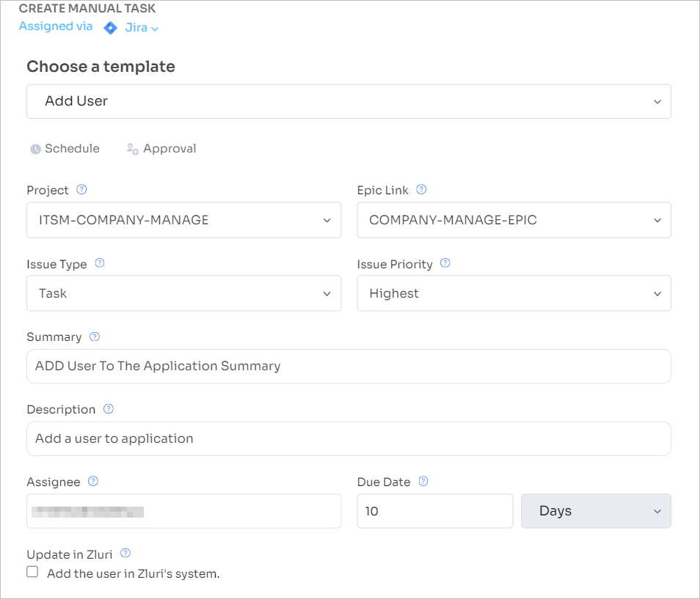Open the COMPANY-MANAGE-EPIC epic link dropdown
This screenshot has height=599, width=700.
tap(514, 220)
